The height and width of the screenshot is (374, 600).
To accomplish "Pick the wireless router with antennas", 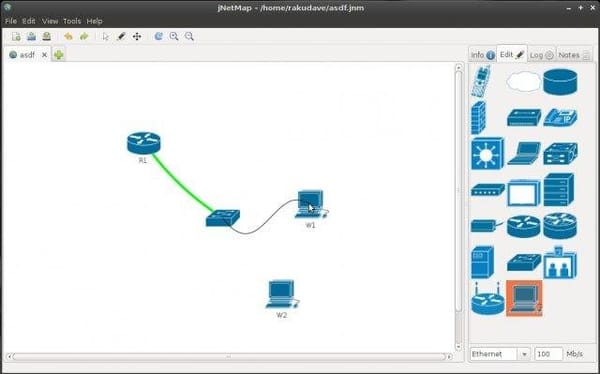I will coord(488,299).
